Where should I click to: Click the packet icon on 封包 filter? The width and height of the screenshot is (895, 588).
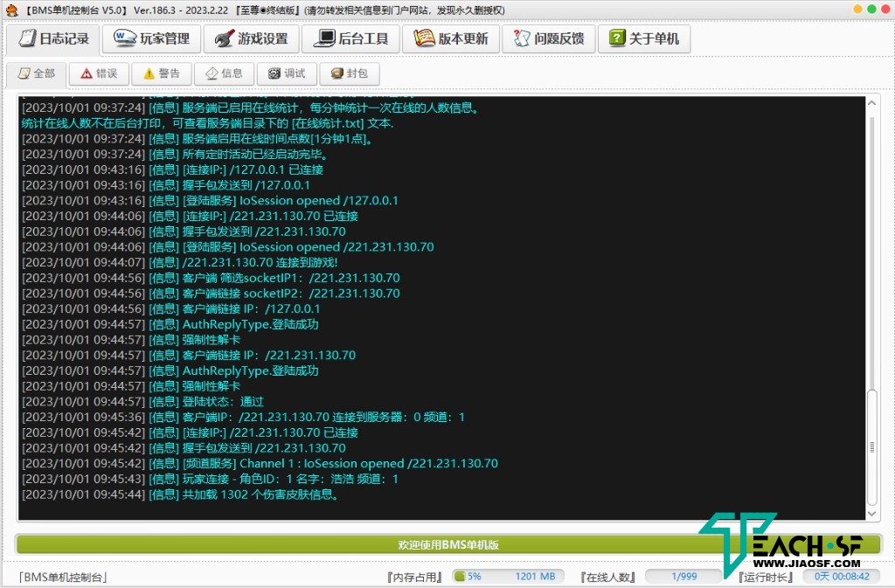point(337,73)
